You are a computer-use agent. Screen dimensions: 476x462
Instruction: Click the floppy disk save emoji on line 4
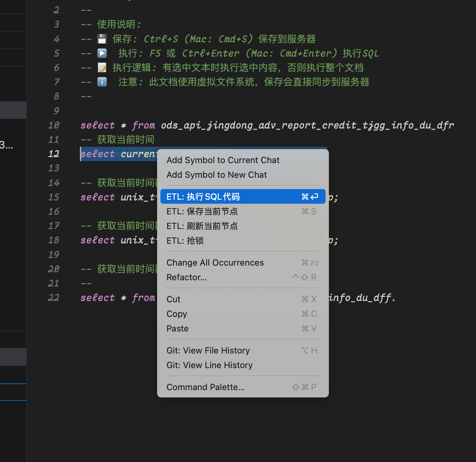(x=102, y=39)
